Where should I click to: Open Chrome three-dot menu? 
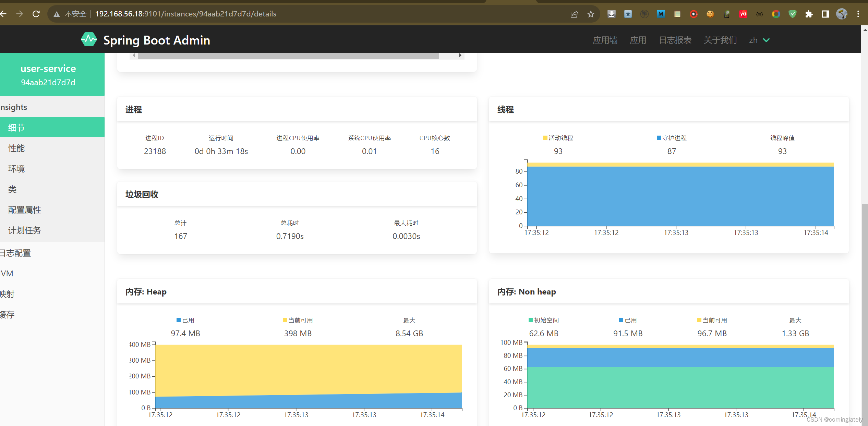858,14
